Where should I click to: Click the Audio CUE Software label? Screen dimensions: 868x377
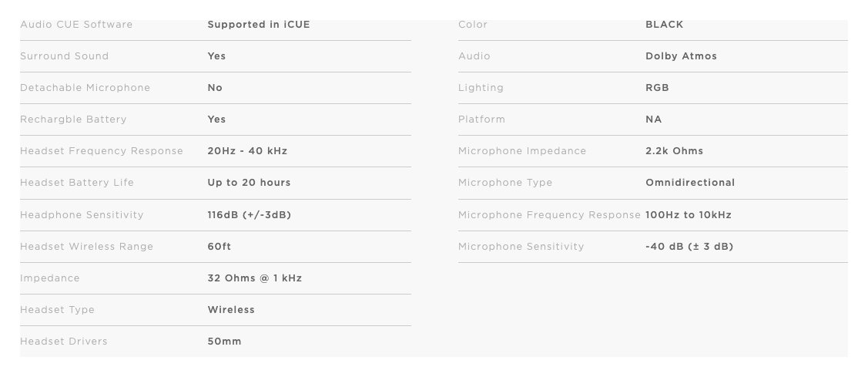coord(76,25)
